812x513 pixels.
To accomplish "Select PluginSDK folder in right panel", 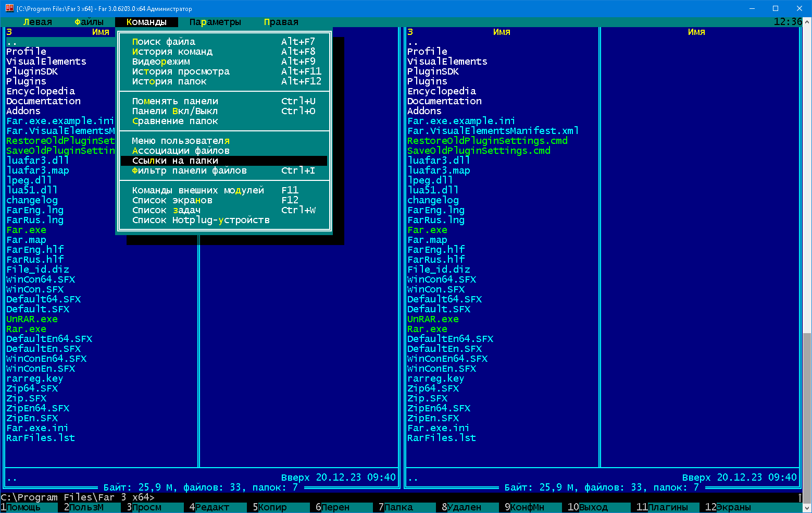I will click(433, 71).
